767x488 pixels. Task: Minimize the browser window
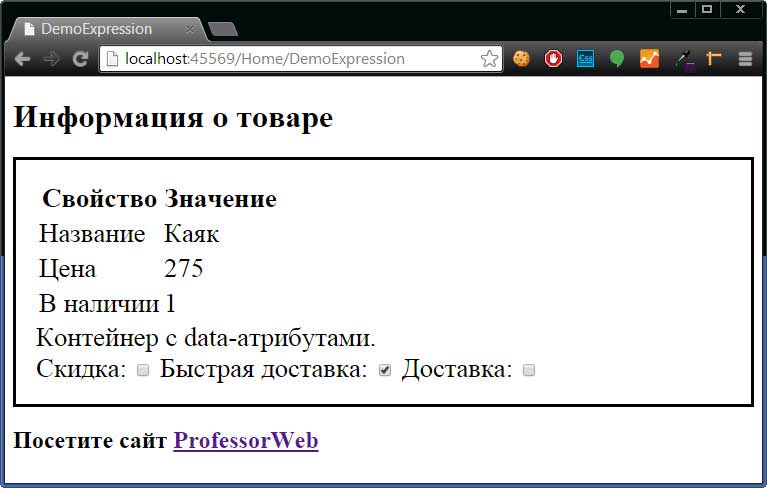coord(682,9)
